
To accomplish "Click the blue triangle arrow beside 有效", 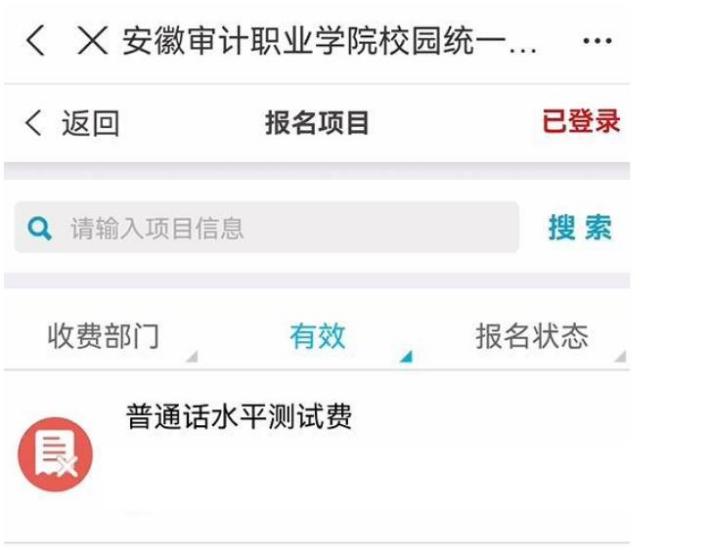I will pyautogui.click(x=406, y=357).
